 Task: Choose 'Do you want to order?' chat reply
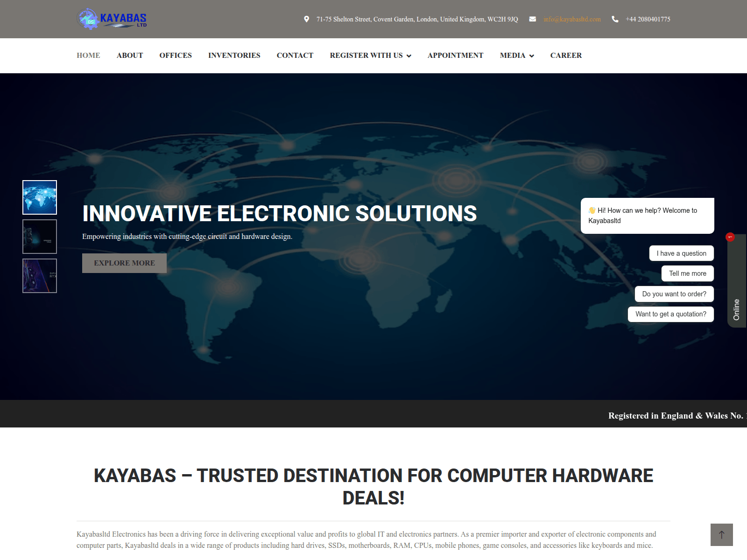point(674,294)
